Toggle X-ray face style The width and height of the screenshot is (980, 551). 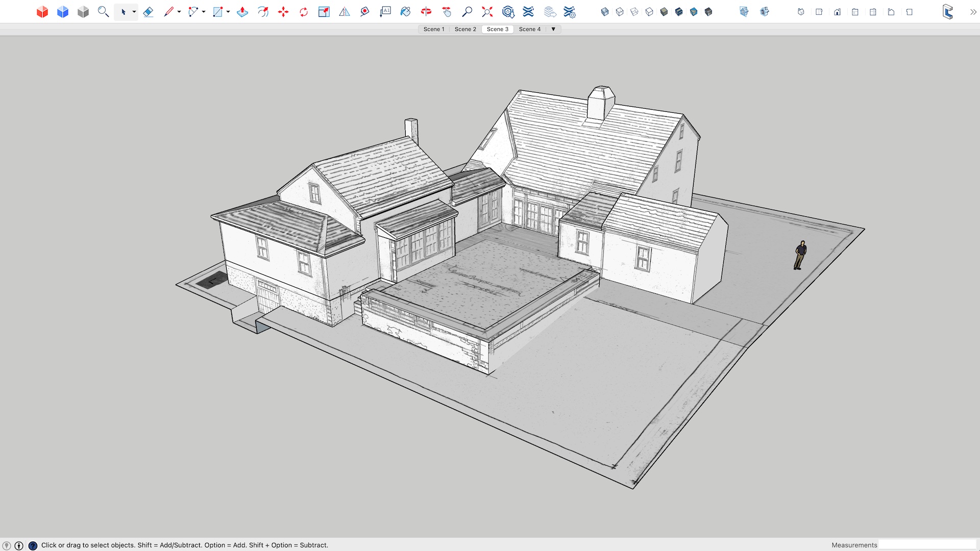coord(605,12)
